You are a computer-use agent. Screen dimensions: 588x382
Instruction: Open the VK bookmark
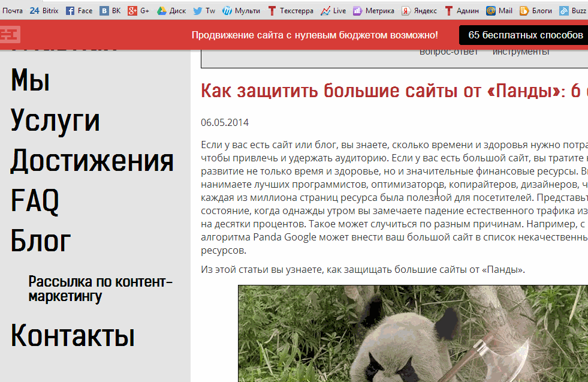pyautogui.click(x=110, y=10)
